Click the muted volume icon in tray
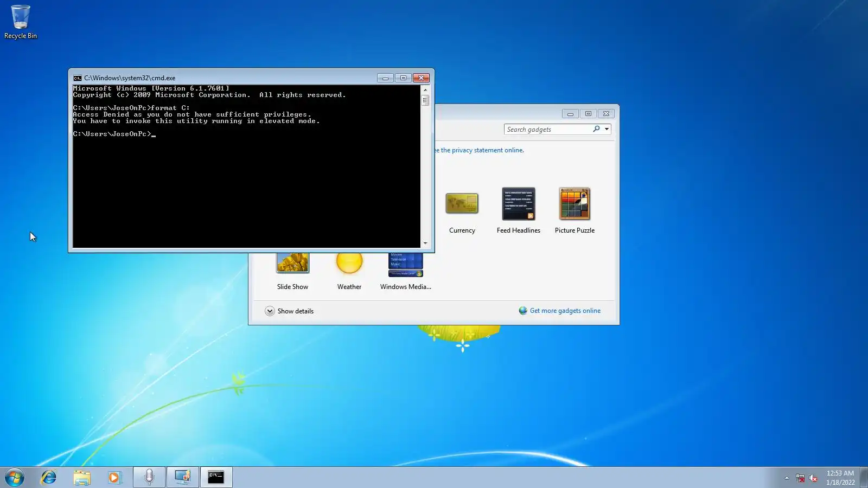This screenshot has width=868, height=488. pyautogui.click(x=813, y=478)
